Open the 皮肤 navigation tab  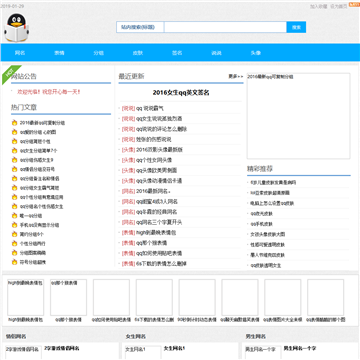[138, 53]
